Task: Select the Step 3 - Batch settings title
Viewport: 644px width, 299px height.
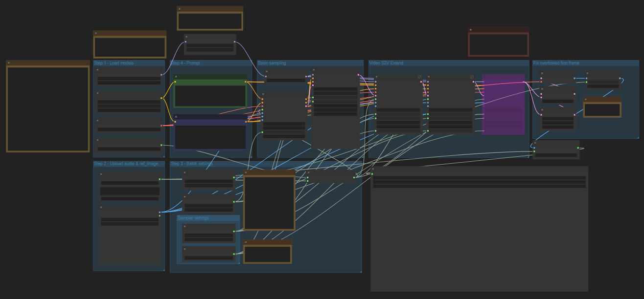Action: coord(192,164)
